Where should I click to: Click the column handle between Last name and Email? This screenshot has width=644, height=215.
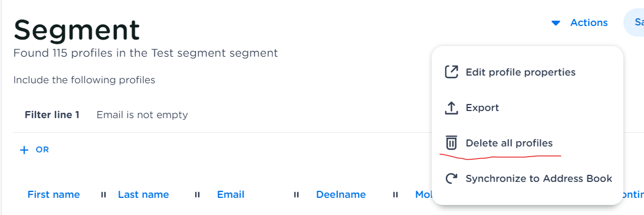(x=197, y=195)
